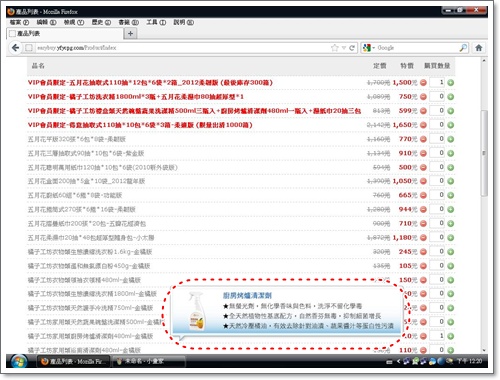500x380 pixels.
Task: Edit quantity field on the 944元 row
Action: point(437,209)
